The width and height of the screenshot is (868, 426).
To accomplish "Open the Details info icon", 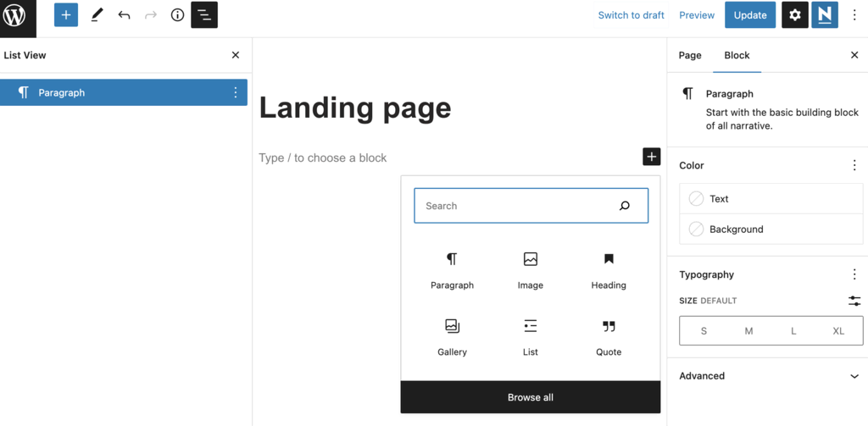I will coord(177,15).
